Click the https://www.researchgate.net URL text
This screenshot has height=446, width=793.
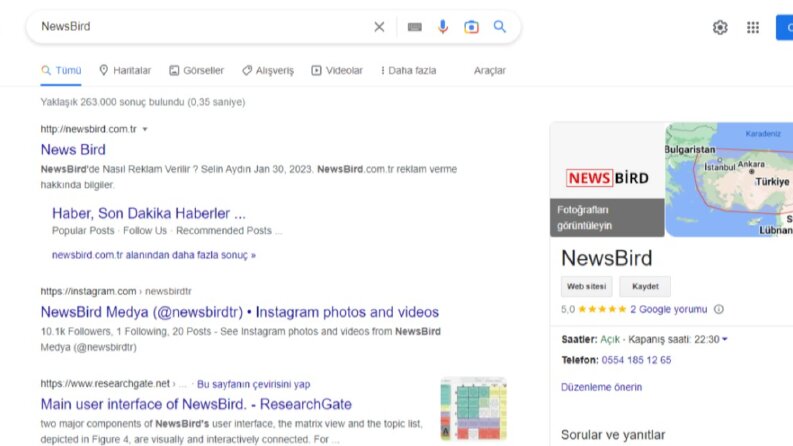coord(105,384)
